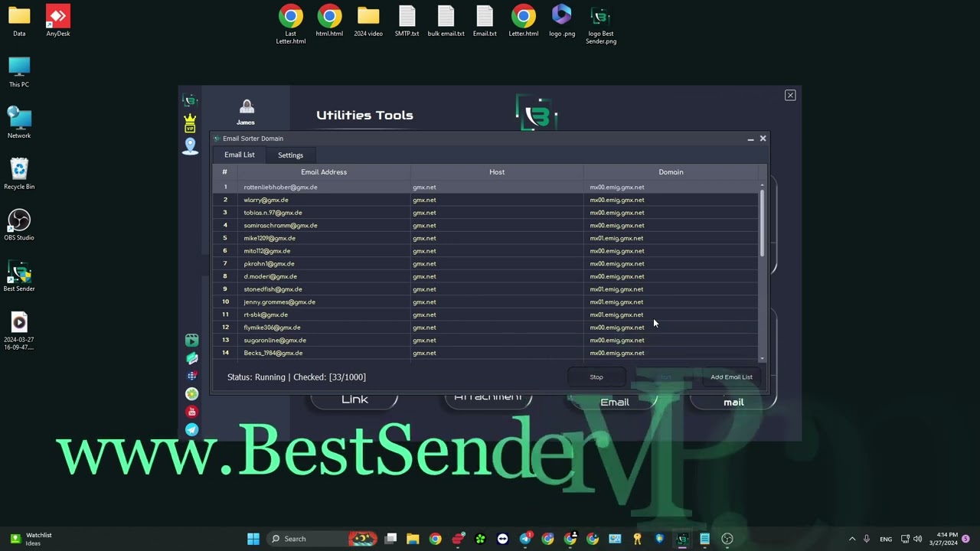This screenshot has width=980, height=551.
Task: Select the 2024 video folder
Action: point(368,21)
